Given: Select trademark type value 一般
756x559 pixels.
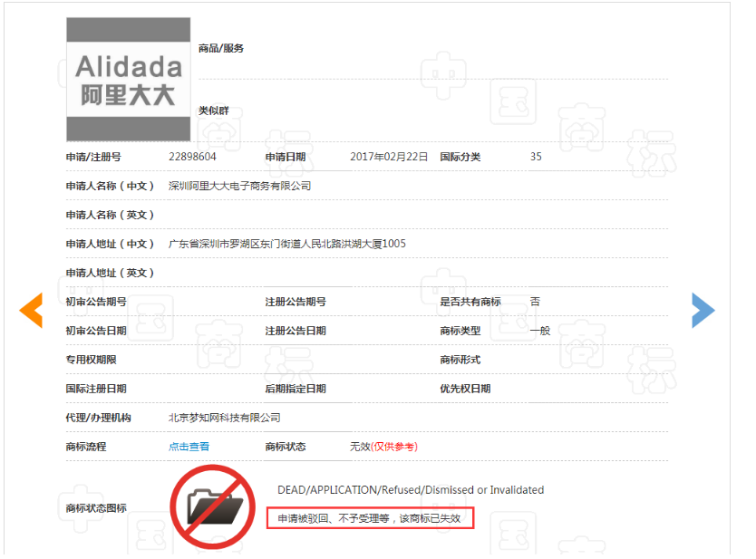Looking at the screenshot, I should [540, 331].
